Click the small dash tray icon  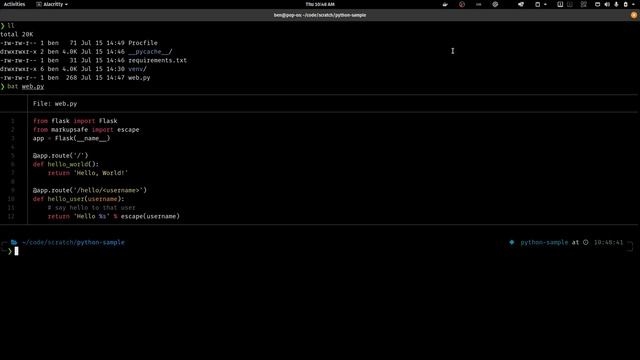[478, 4]
